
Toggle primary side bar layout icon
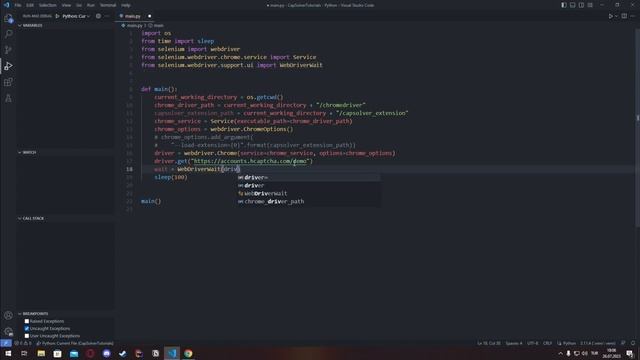click(564, 5)
